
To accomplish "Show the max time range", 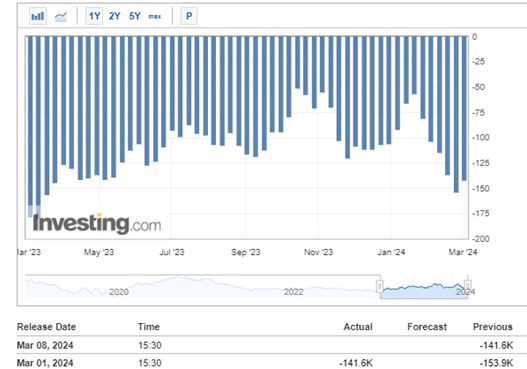I will [x=155, y=16].
